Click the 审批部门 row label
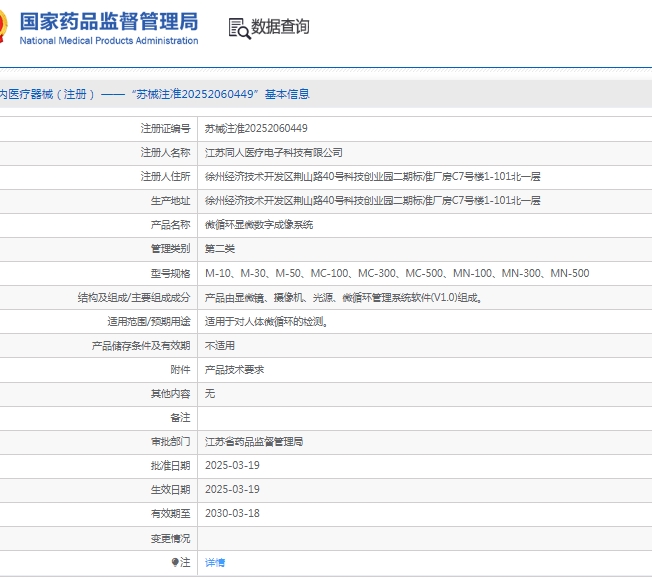Viewport: 652px width, 582px height. [170, 441]
